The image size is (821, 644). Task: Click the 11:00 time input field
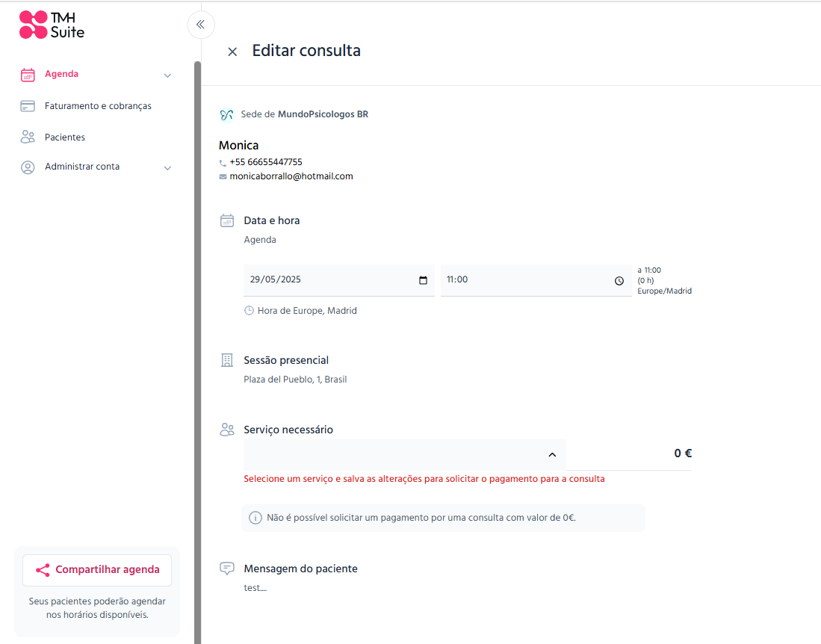(536, 280)
